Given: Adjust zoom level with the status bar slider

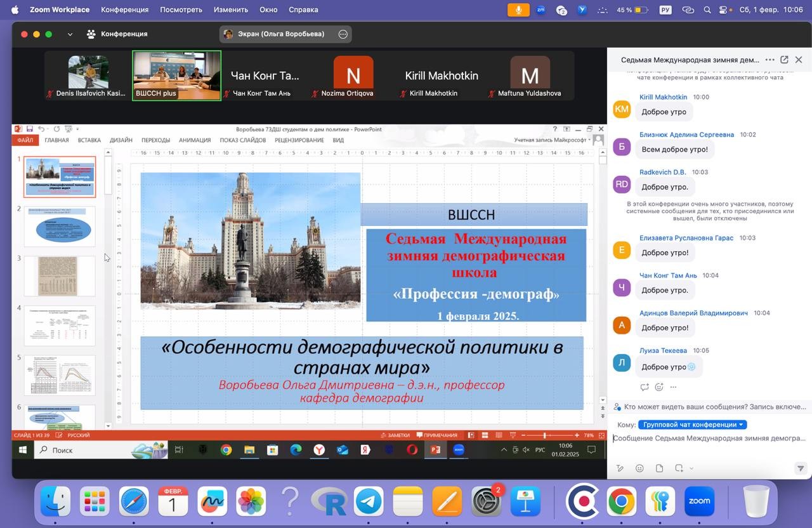Looking at the screenshot, I should pos(544,435).
